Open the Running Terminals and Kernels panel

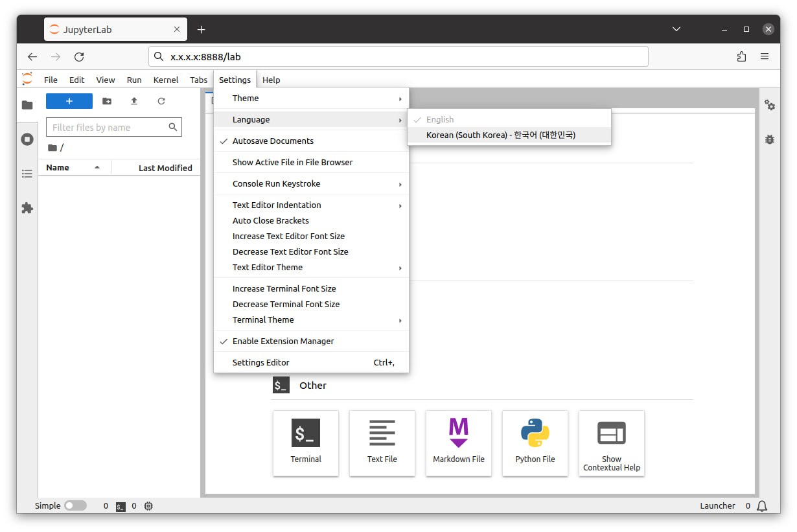coord(27,139)
